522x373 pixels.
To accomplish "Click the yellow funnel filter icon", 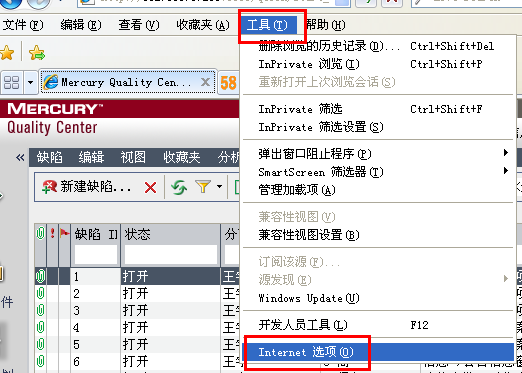I will tap(203, 187).
